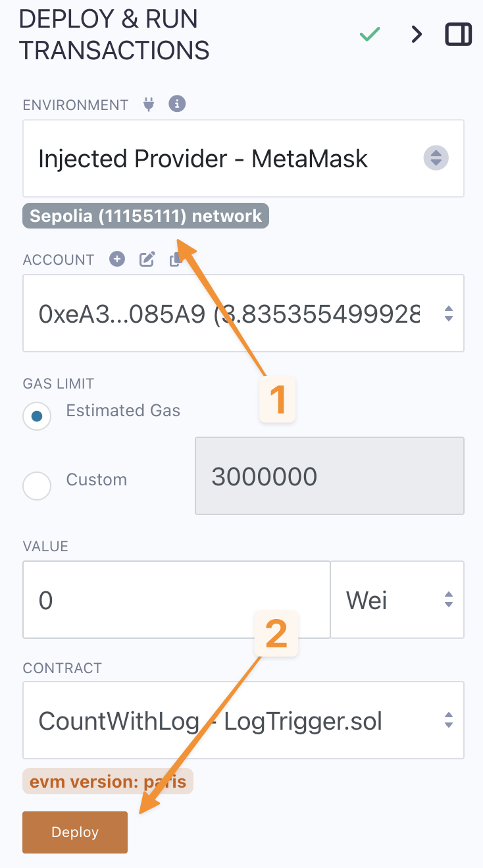Select the Custom gas limit radio button
Image resolution: width=483 pixels, height=868 pixels.
click(37, 486)
